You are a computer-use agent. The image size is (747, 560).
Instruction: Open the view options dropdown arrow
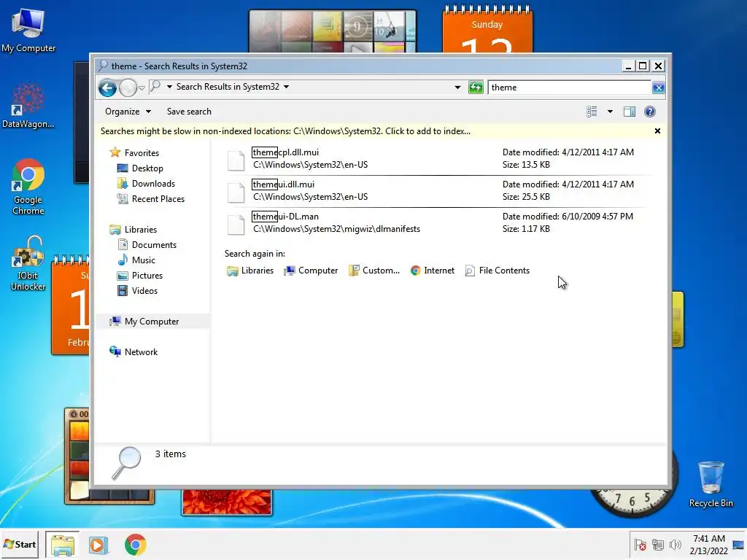[x=610, y=112]
